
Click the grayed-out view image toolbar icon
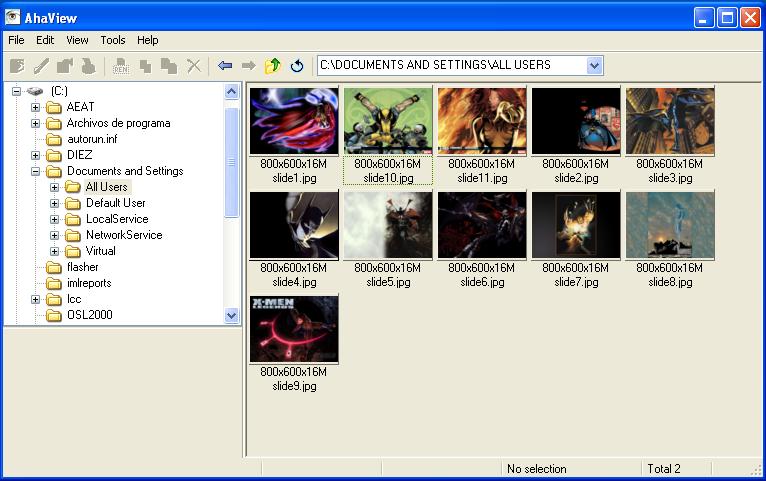click(17, 65)
